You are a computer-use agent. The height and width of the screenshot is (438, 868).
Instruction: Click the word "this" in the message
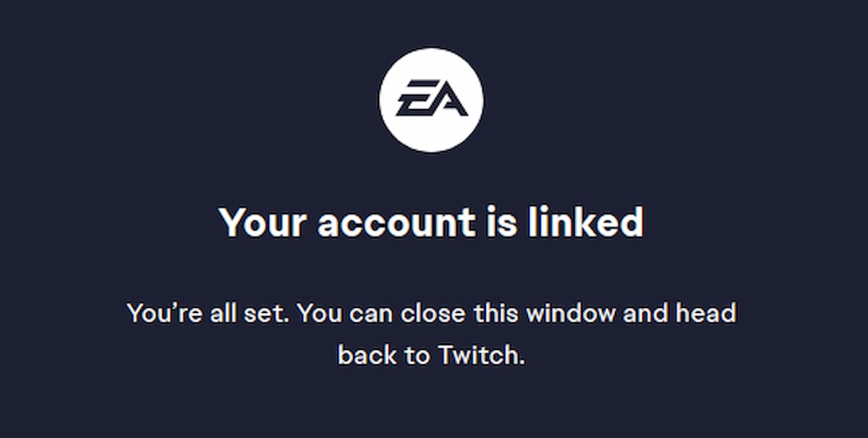pyautogui.click(x=496, y=313)
